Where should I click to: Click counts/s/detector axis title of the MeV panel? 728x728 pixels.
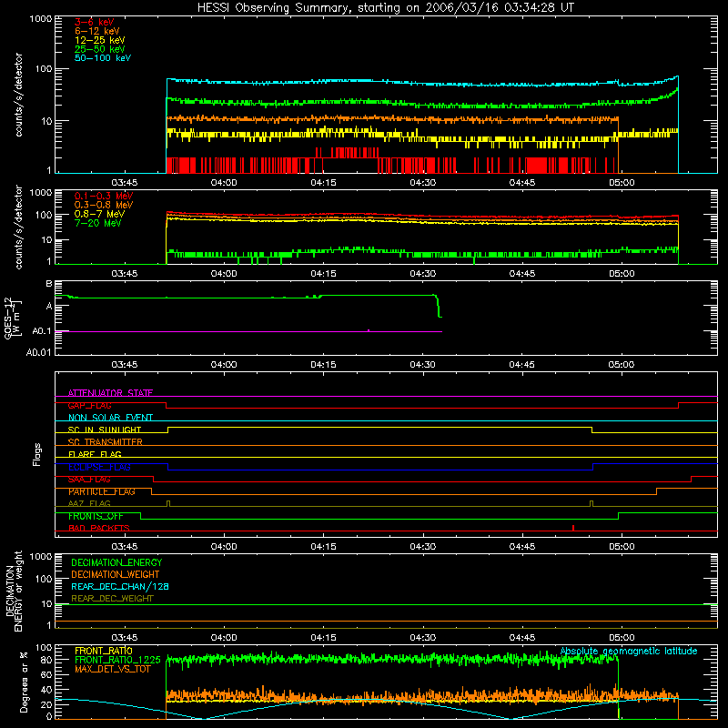tap(18, 227)
